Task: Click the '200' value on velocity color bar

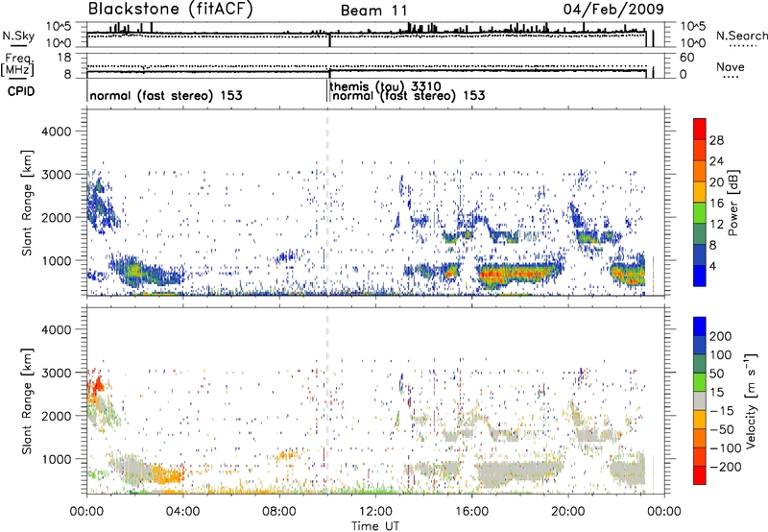Action: (721, 336)
